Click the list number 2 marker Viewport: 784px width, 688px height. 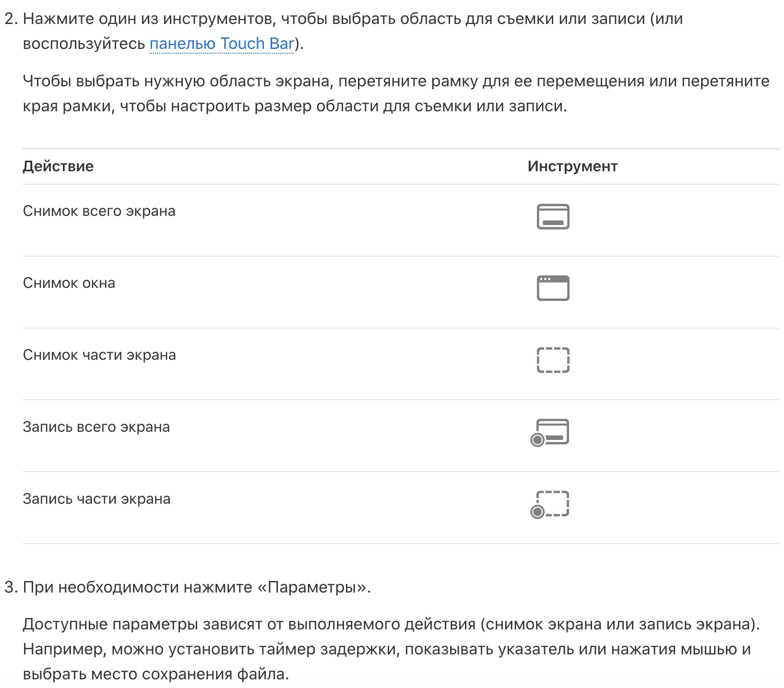(x=11, y=19)
